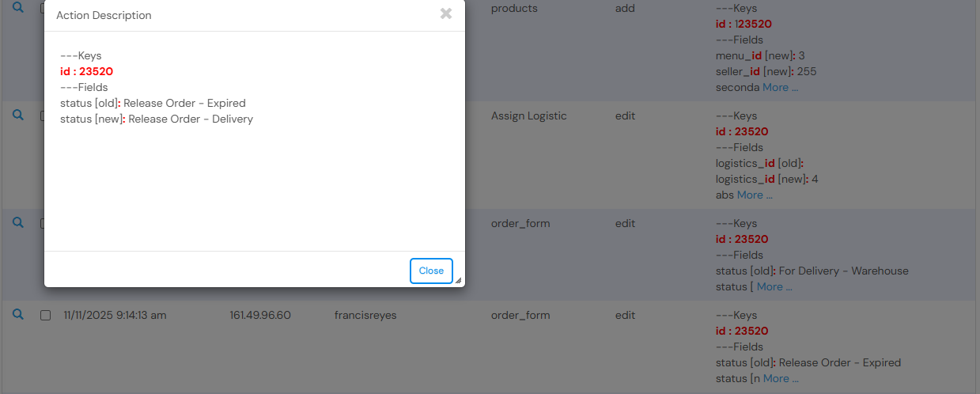Select the Assign Logistic module cell
Viewport: 980px width, 394px height.
click(x=529, y=116)
